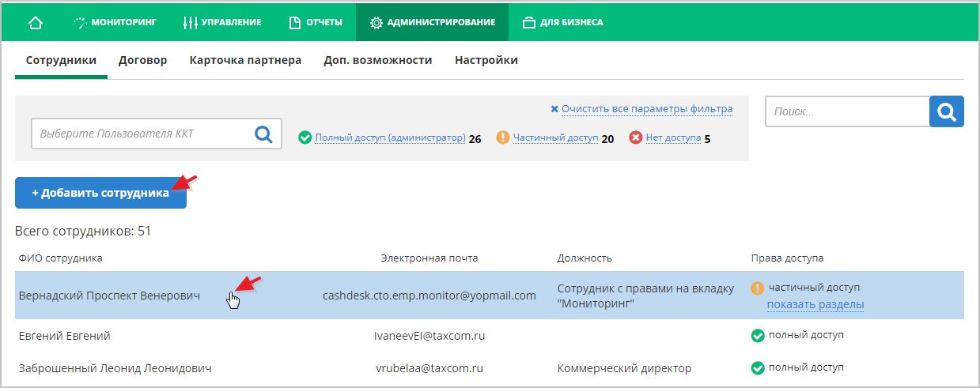
Task: Open the Для бизнеса menu
Action: click(563, 22)
